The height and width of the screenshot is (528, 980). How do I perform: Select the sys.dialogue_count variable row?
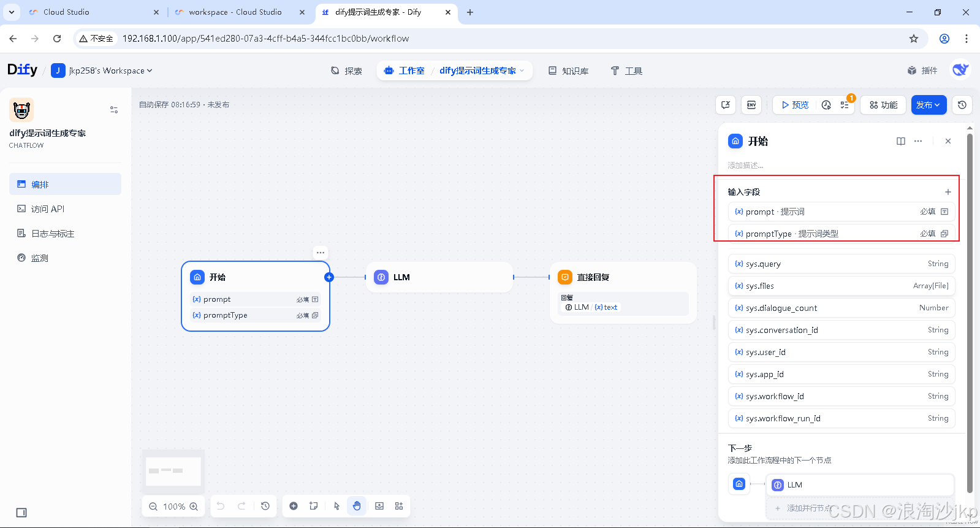coord(841,308)
